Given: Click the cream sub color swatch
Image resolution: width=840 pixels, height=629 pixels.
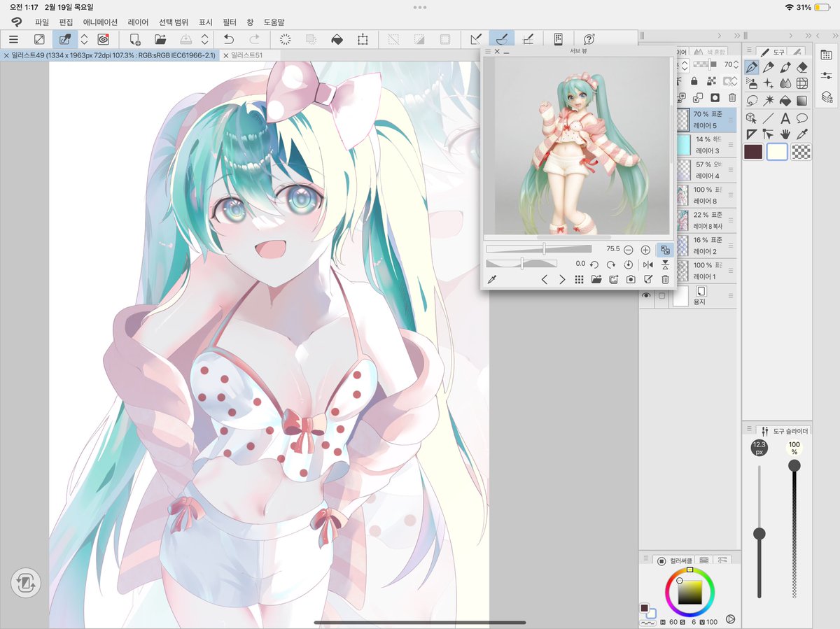Looking at the screenshot, I should 777,152.
